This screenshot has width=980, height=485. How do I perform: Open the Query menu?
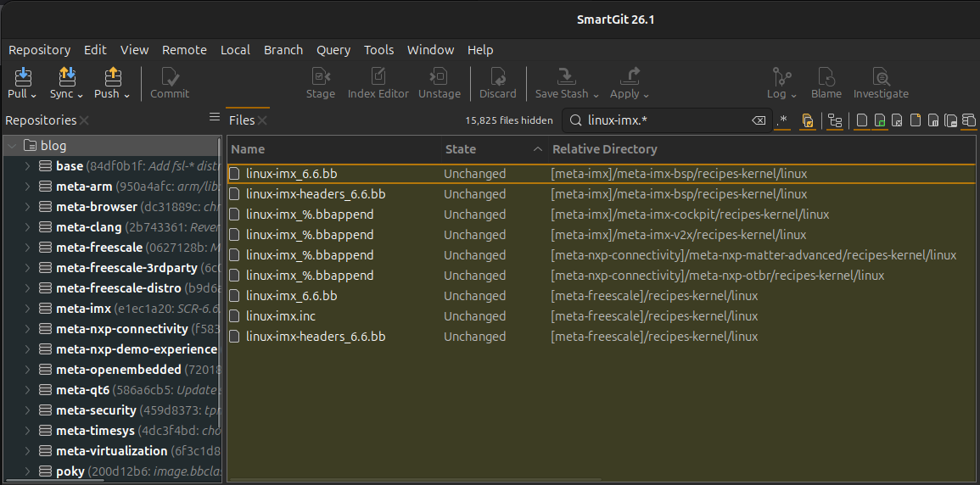click(333, 50)
